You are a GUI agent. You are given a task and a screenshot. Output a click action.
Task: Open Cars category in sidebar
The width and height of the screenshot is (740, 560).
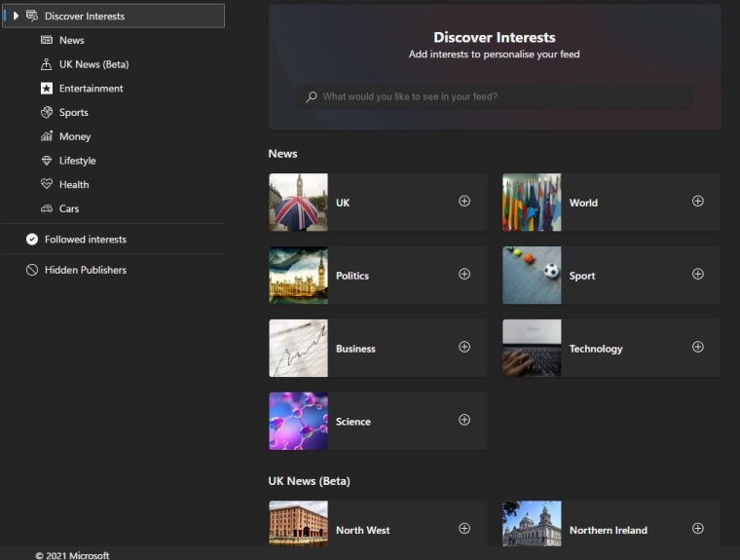[69, 208]
